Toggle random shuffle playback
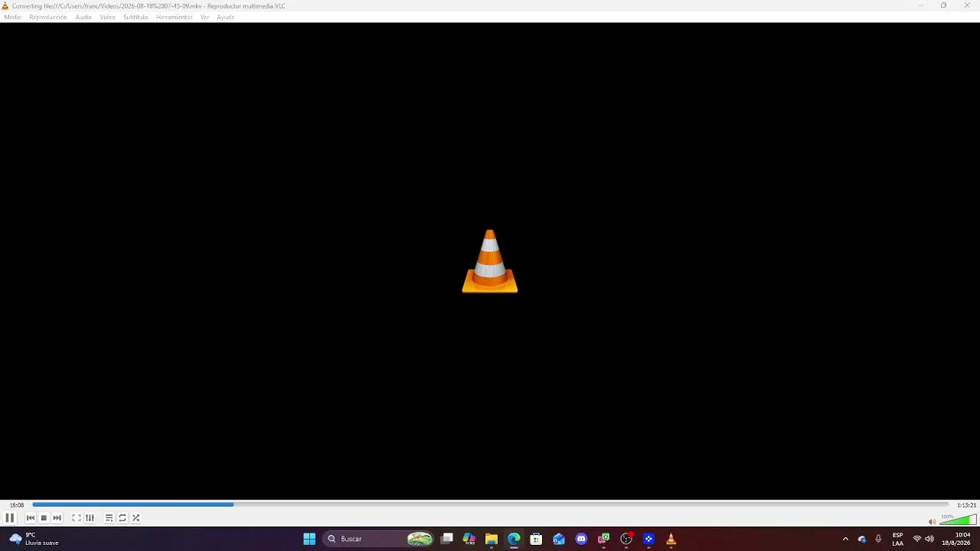Viewport: 980px width, 551px height. tap(136, 518)
